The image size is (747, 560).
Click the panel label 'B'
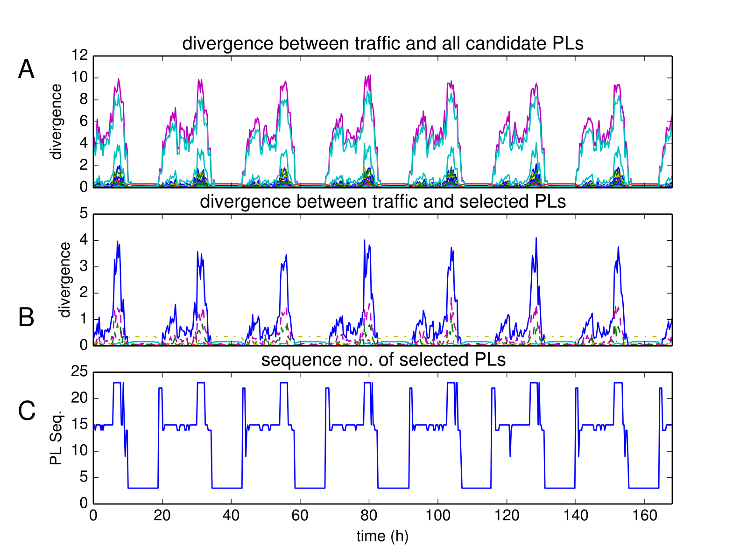point(26,317)
